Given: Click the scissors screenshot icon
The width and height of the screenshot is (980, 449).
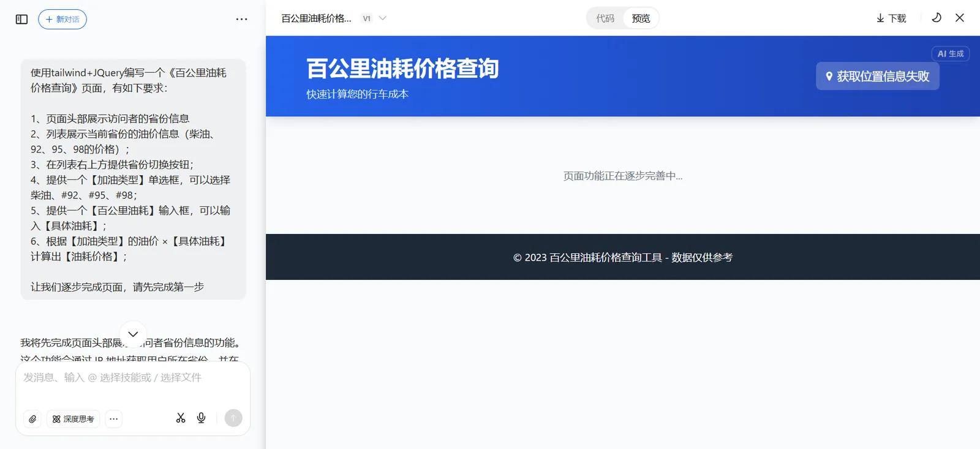Looking at the screenshot, I should [181, 418].
